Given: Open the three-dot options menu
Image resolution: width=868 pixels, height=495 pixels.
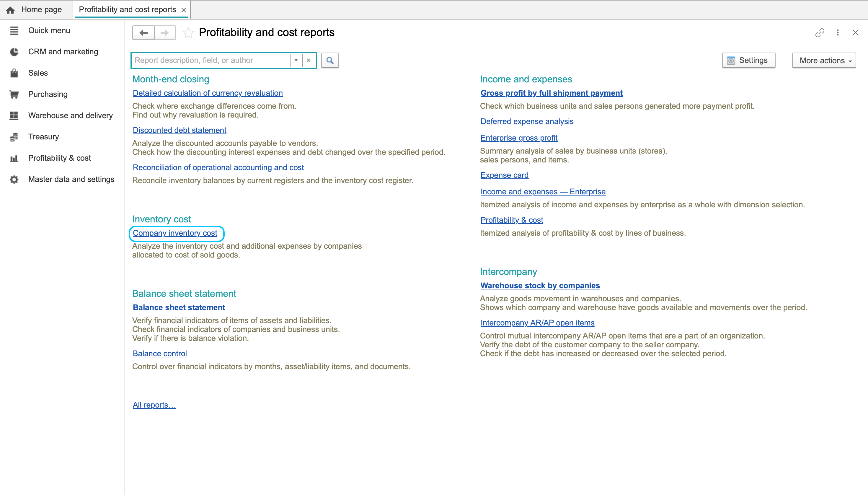Looking at the screenshot, I should point(838,33).
